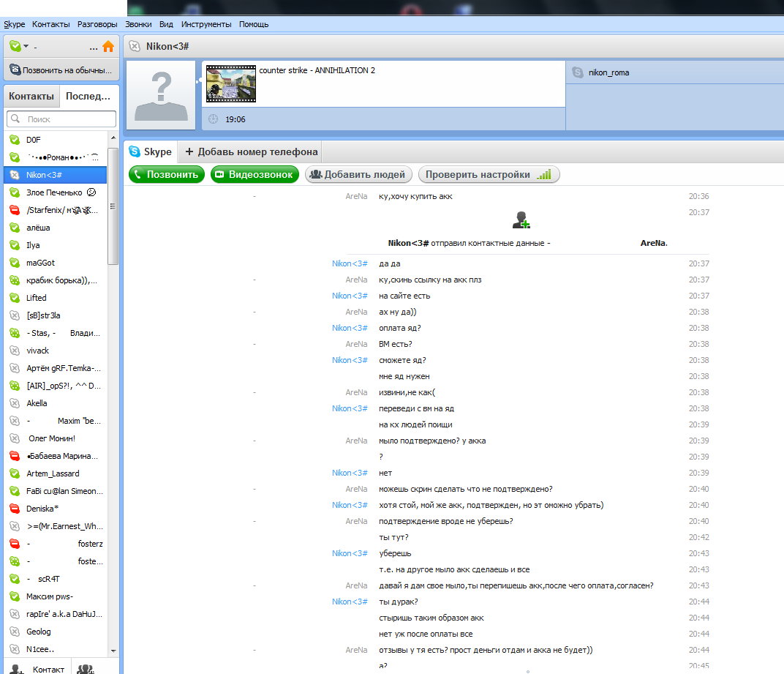The height and width of the screenshot is (674, 784).
Task: Click Проверить настройки button
Action: (489, 174)
